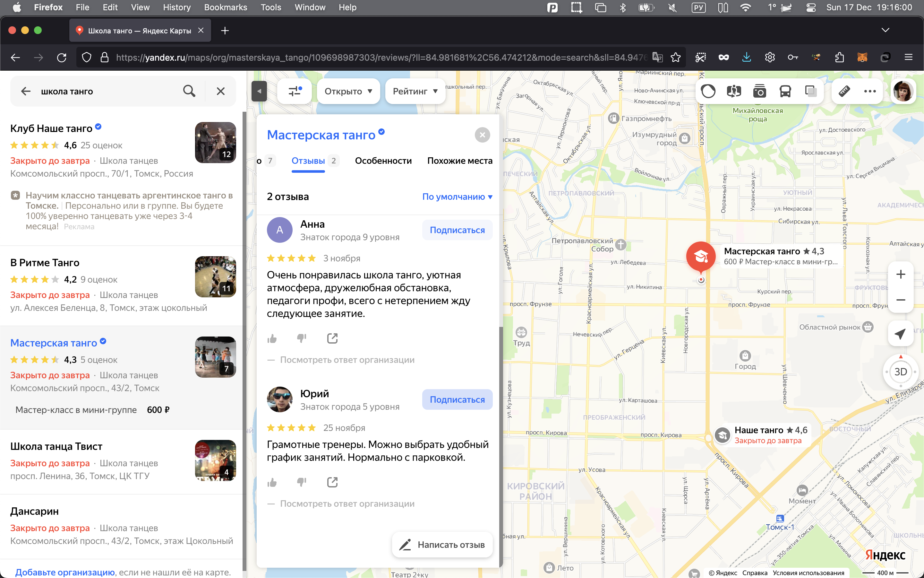Open review sort По умолчанию dropdown
This screenshot has height=578, width=924.
(458, 197)
